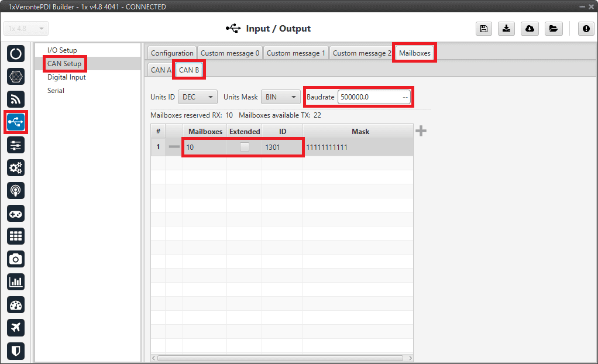Open the Custom message 1 tab
598x364 pixels.
[296, 53]
